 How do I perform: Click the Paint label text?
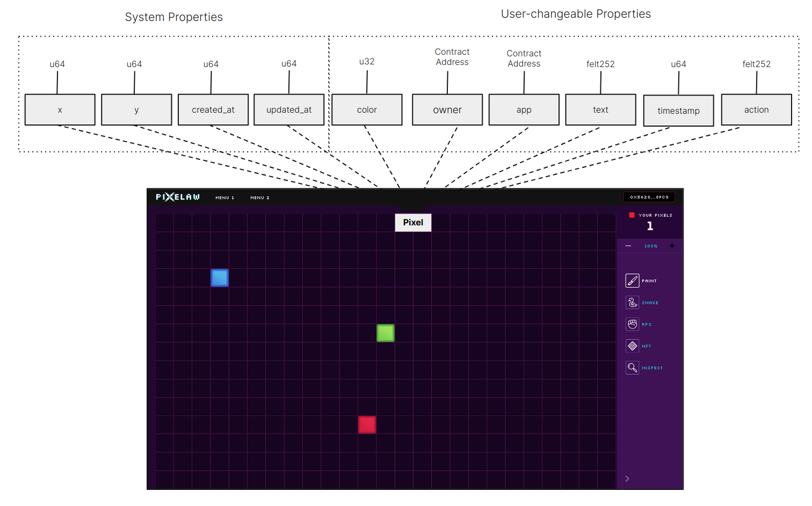[649, 281]
